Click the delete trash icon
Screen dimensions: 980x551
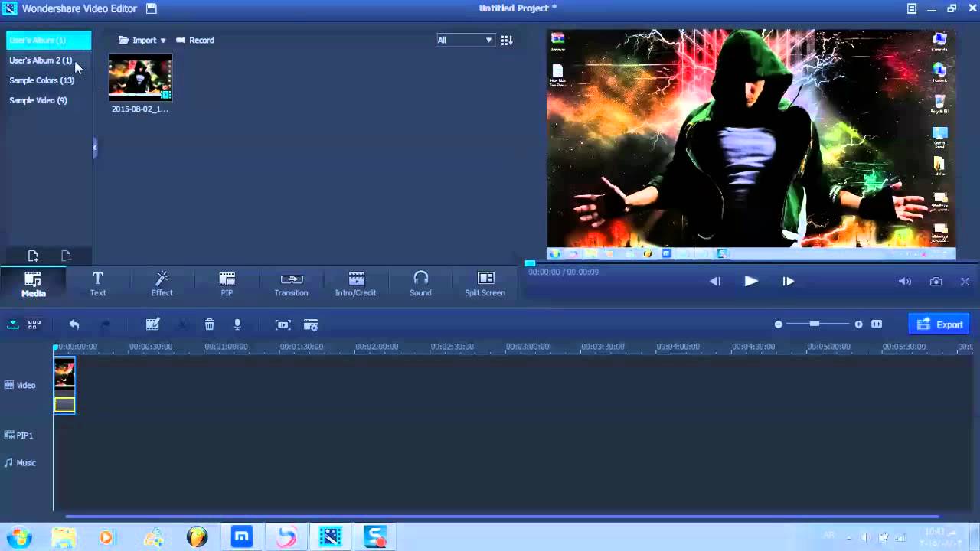209,324
